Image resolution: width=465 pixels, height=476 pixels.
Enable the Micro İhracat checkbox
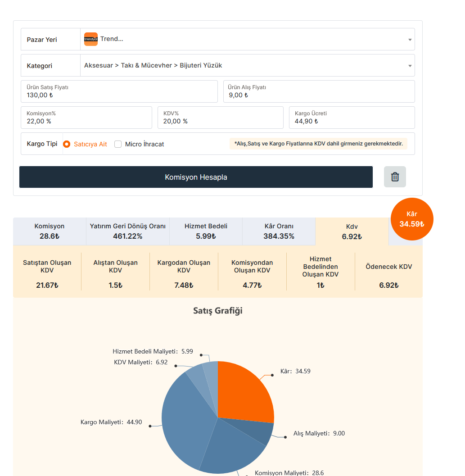tap(118, 144)
